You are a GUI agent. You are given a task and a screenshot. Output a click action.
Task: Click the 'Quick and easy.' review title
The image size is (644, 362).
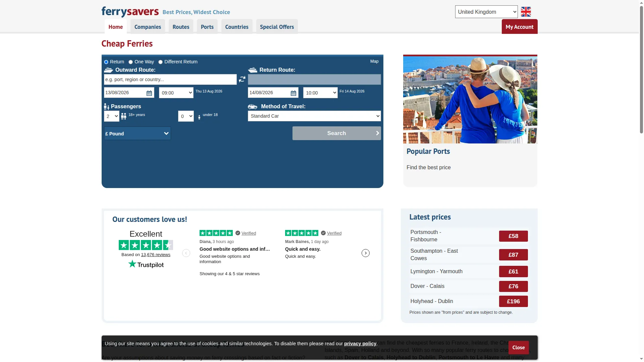point(303,249)
